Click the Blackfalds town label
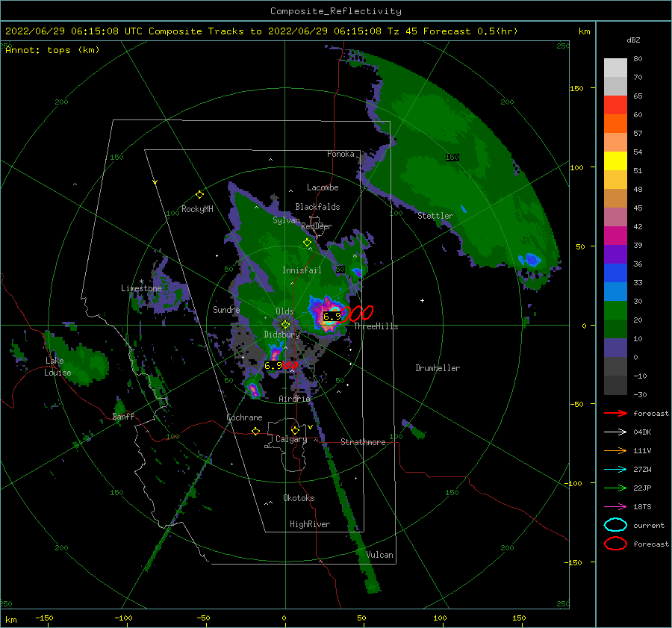 point(317,207)
